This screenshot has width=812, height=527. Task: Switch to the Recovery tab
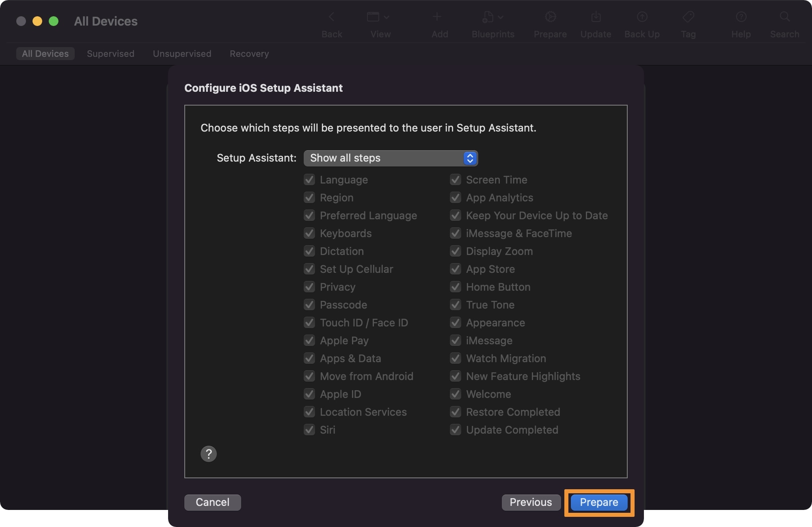pos(249,54)
